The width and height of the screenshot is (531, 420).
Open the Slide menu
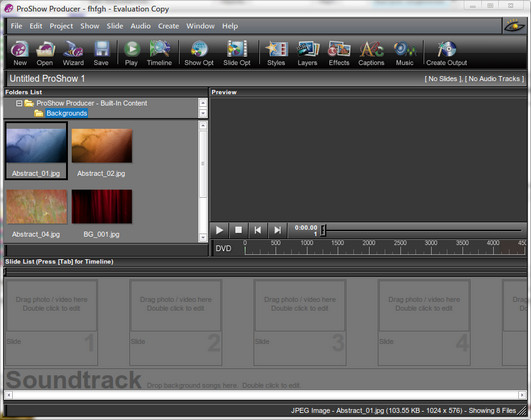pos(115,26)
